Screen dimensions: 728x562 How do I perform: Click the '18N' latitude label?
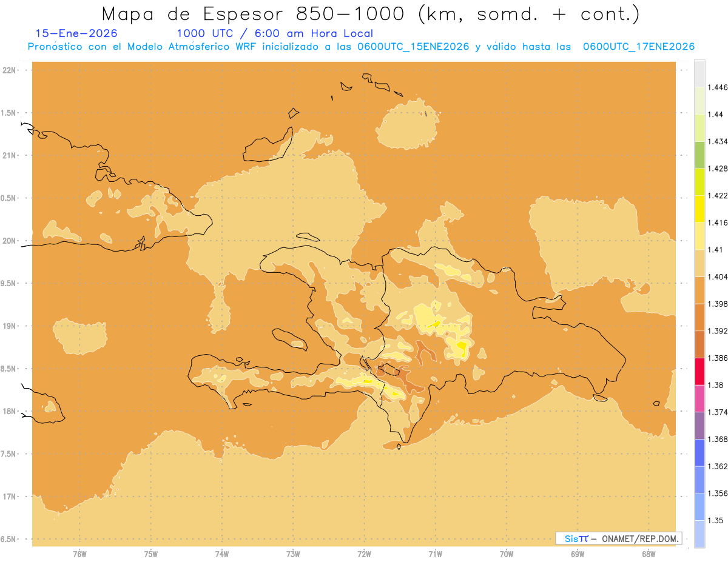click(x=10, y=411)
